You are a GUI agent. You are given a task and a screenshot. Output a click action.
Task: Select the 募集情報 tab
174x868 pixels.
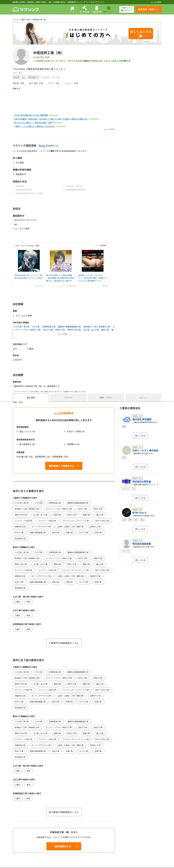[68, 398]
